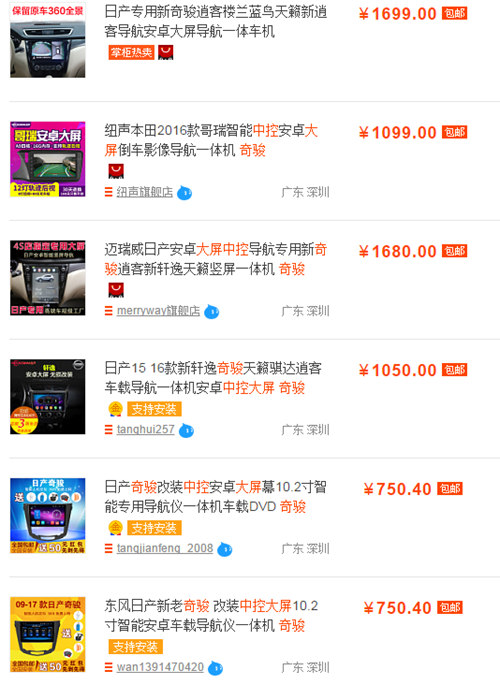The image size is (500, 685).
Task: Click 支持安装 tag on 750.40 奇骏改装 listing
Action: coord(154,528)
